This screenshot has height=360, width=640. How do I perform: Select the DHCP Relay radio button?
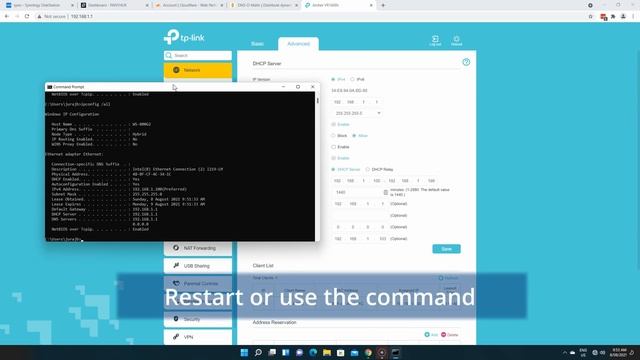tap(367, 169)
